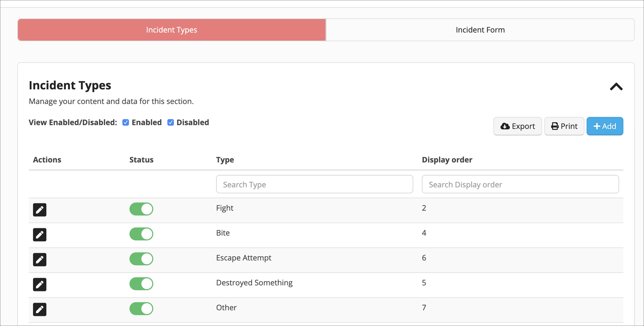Select the Incident Types tab
The width and height of the screenshot is (644, 326).
pos(171,30)
